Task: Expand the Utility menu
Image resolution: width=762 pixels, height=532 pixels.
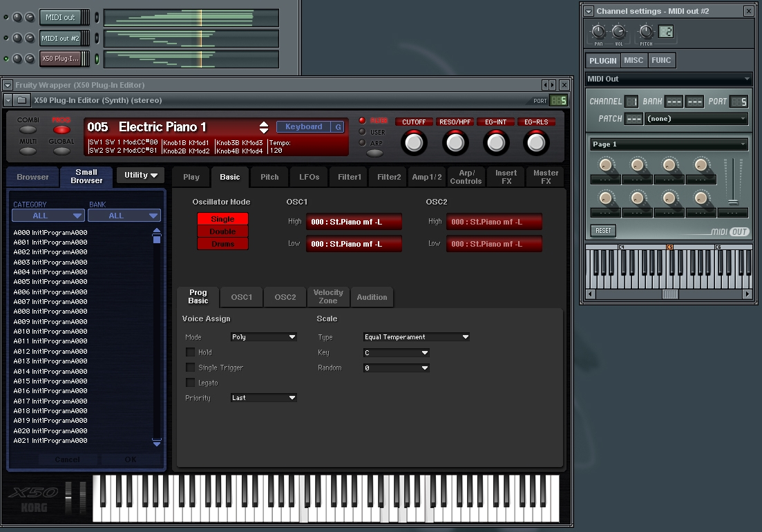Action: (140, 175)
